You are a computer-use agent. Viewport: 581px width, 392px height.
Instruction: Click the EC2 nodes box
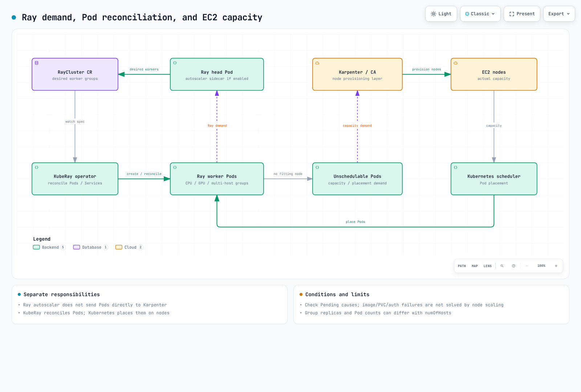point(494,74)
